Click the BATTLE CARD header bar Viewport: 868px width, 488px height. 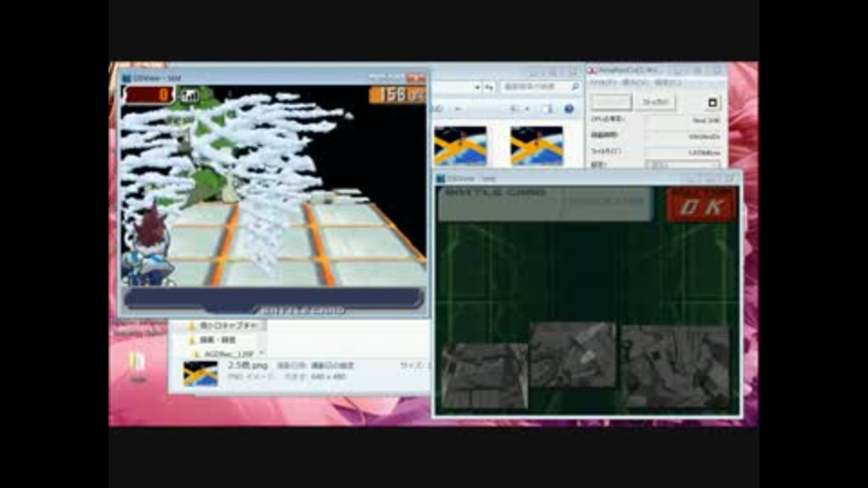tap(545, 203)
